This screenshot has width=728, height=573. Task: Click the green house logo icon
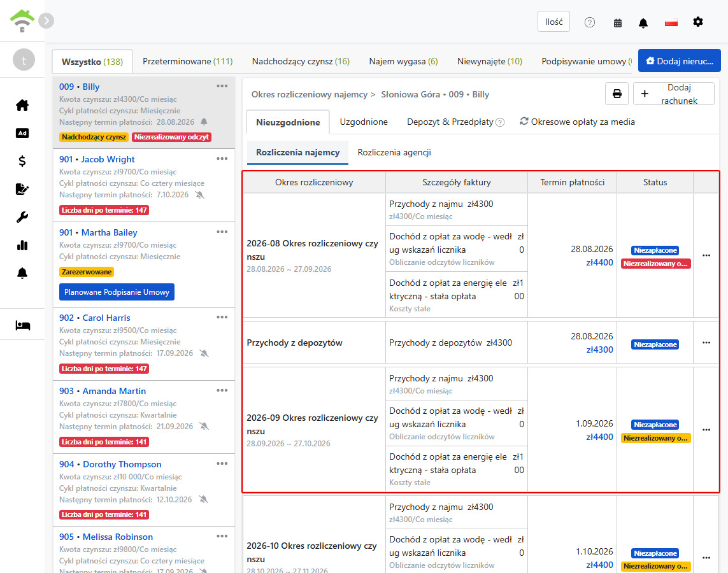click(x=22, y=21)
